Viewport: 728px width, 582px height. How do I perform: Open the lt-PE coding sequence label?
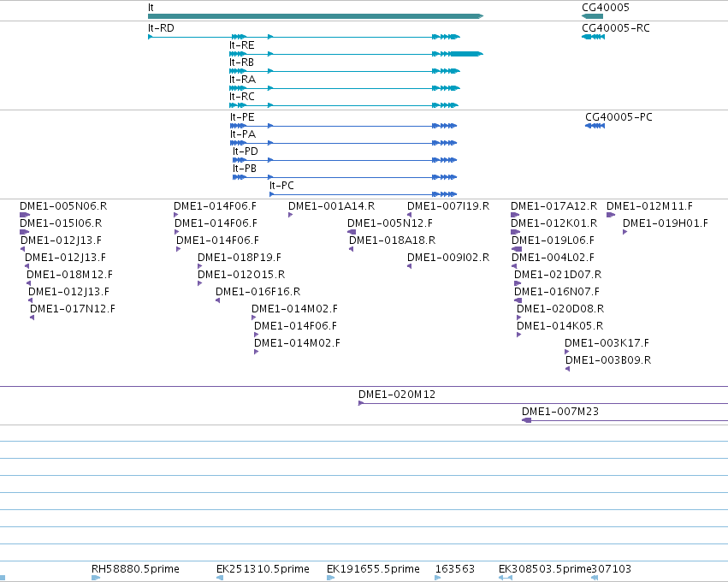click(242, 117)
